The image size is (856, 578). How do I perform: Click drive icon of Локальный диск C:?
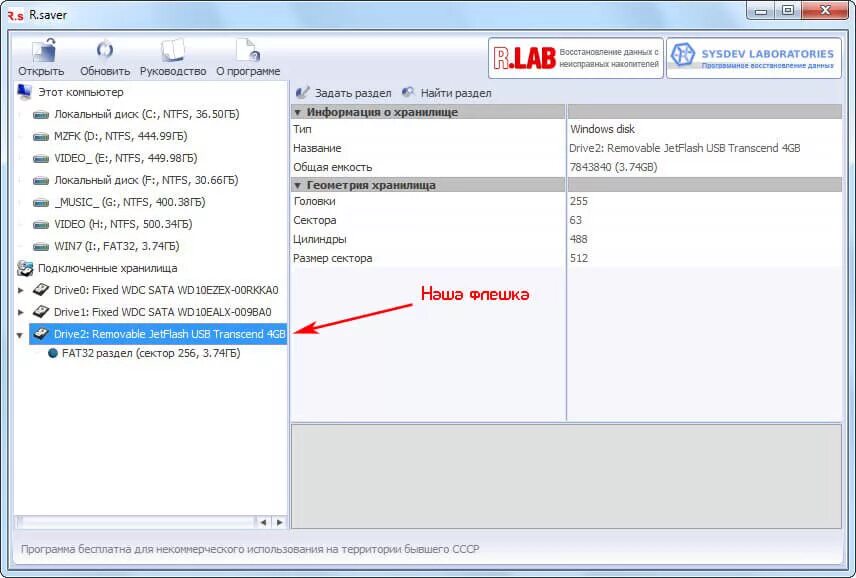tap(41, 115)
